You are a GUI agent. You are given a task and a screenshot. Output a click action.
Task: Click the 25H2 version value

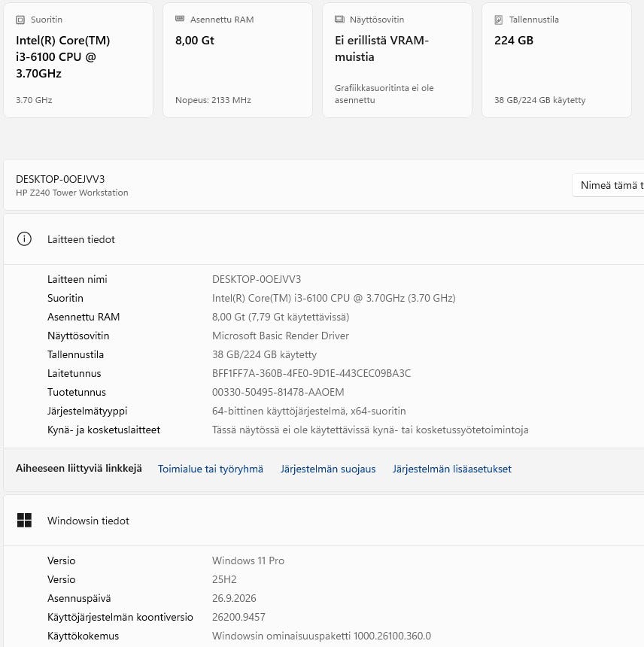(224, 579)
